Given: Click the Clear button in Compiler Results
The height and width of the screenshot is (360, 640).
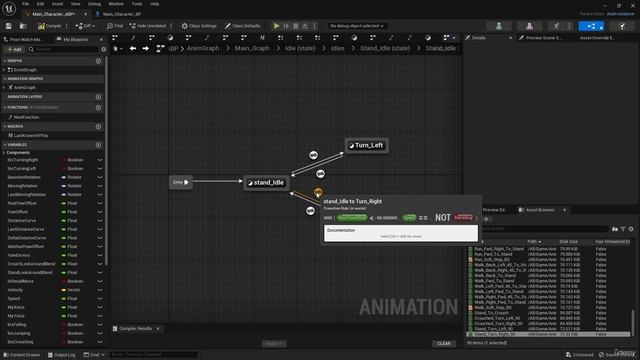Looking at the screenshot, I should 444,344.
